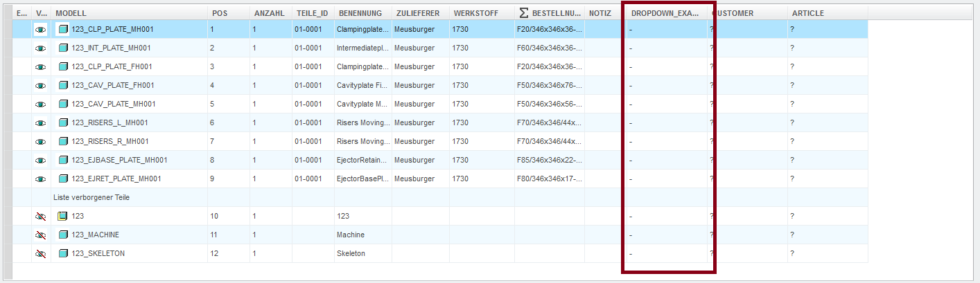Open DROPDOWN_EXA cell for 123_EJBASE_PLATE_MH001

(x=666, y=161)
